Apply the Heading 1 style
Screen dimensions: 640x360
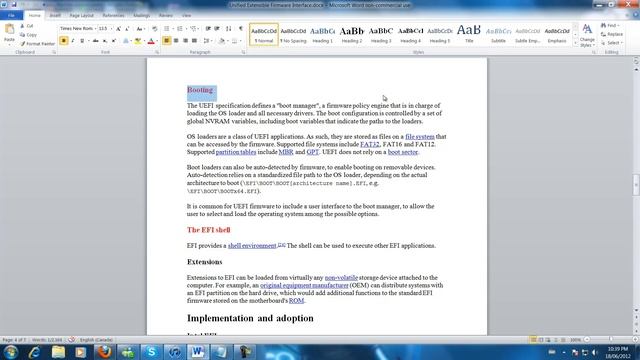(x=322, y=34)
